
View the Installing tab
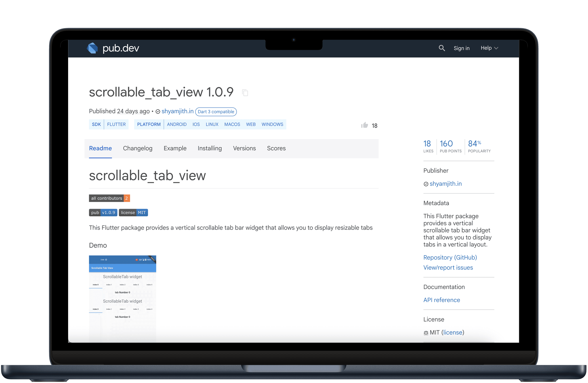point(209,148)
